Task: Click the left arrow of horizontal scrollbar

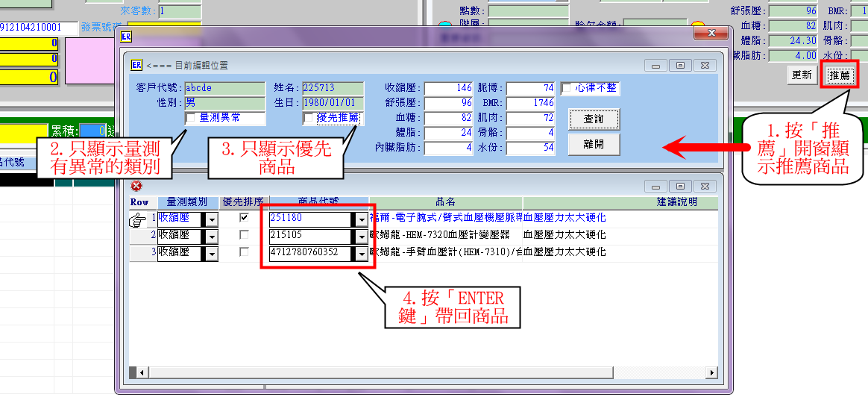Action: click(x=135, y=372)
